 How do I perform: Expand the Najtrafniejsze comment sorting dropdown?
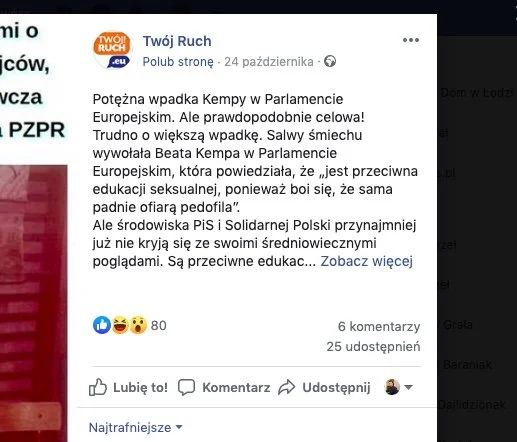136,427
